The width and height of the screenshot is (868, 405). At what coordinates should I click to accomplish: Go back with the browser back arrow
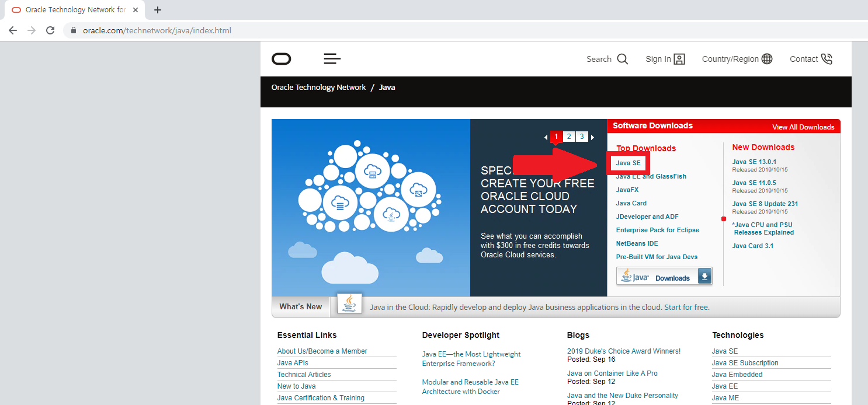pyautogui.click(x=13, y=30)
